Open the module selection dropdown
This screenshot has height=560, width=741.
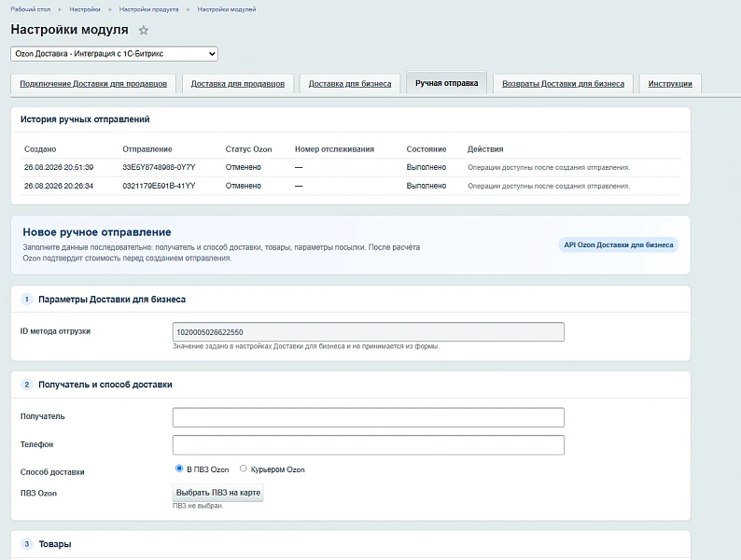[114, 54]
